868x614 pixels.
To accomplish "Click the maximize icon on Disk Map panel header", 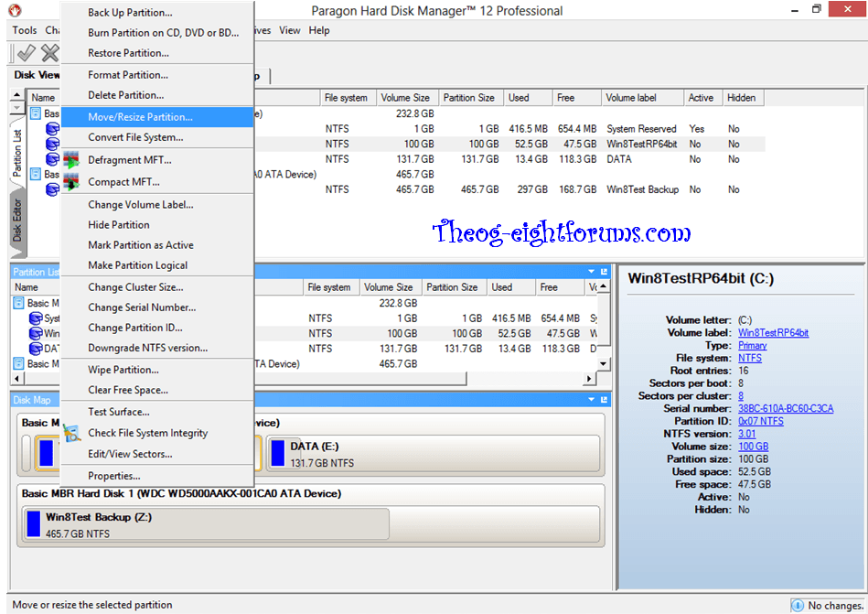I will (604, 400).
